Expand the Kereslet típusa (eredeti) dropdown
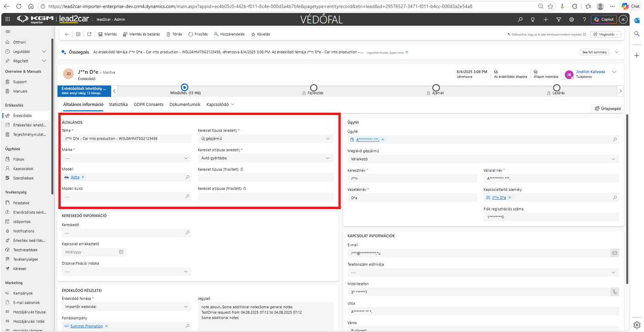644x332 pixels. pyautogui.click(x=266, y=138)
